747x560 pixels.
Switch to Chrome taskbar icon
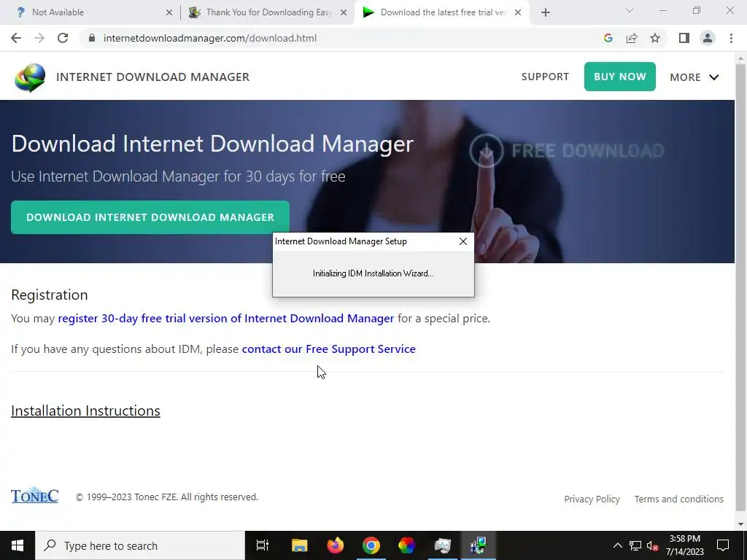point(371,545)
